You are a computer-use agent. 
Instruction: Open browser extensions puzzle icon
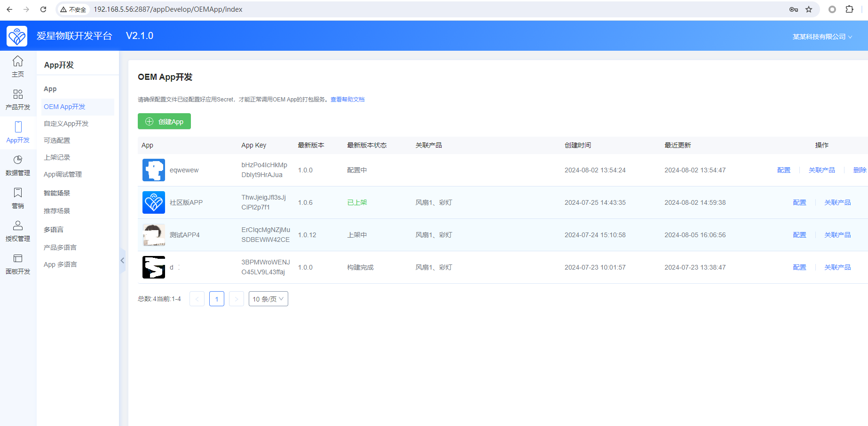click(x=849, y=9)
